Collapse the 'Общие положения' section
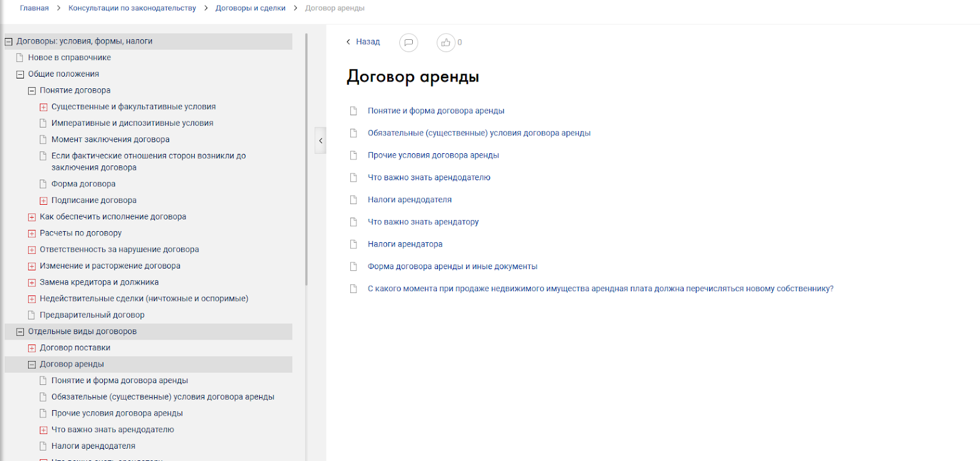 click(20, 74)
